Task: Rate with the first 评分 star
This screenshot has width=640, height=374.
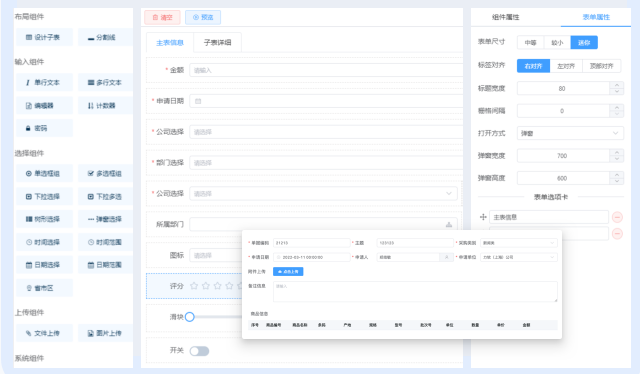Action: pos(194,286)
